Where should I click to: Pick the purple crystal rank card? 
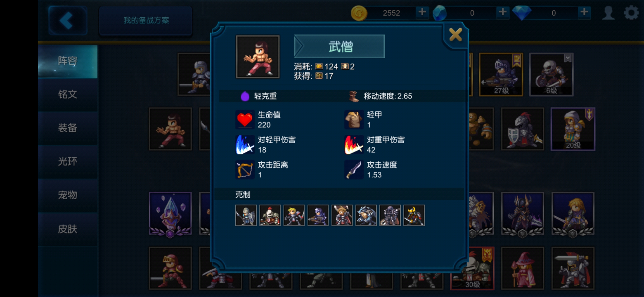pyautogui.click(x=170, y=214)
